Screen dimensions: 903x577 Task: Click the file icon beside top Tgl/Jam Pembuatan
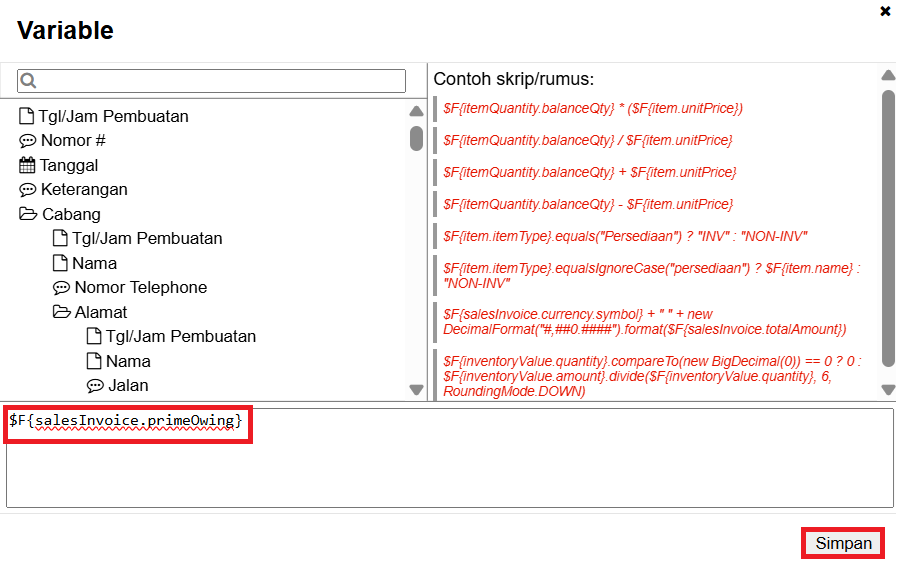coord(27,116)
